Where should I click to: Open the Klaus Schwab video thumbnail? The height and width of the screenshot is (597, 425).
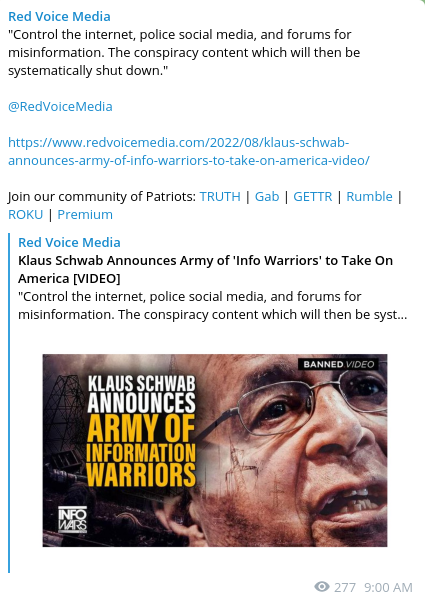pos(215,450)
